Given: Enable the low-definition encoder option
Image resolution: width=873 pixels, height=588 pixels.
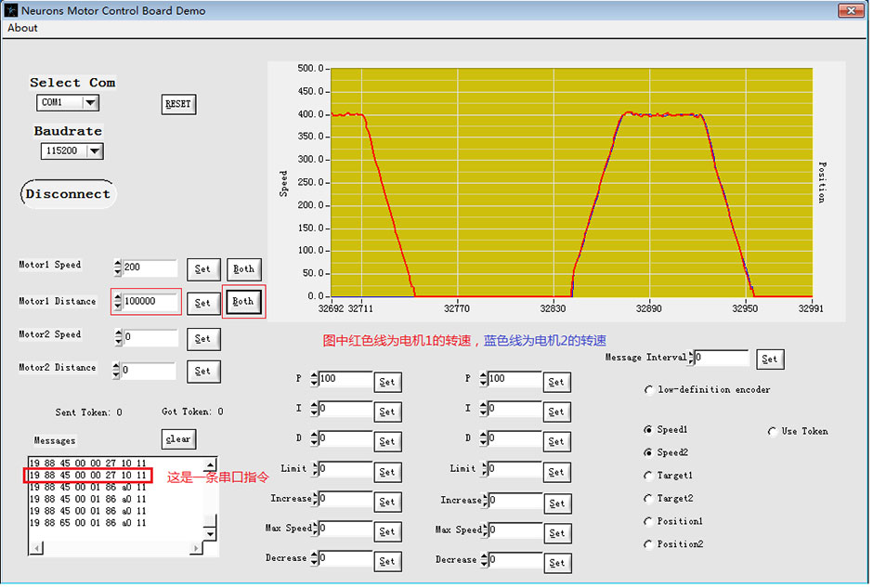Looking at the screenshot, I should point(648,390).
